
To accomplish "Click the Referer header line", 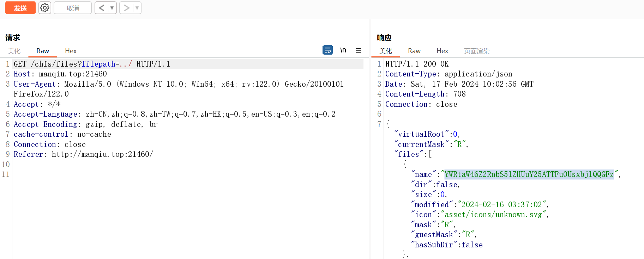I will 84,154.
